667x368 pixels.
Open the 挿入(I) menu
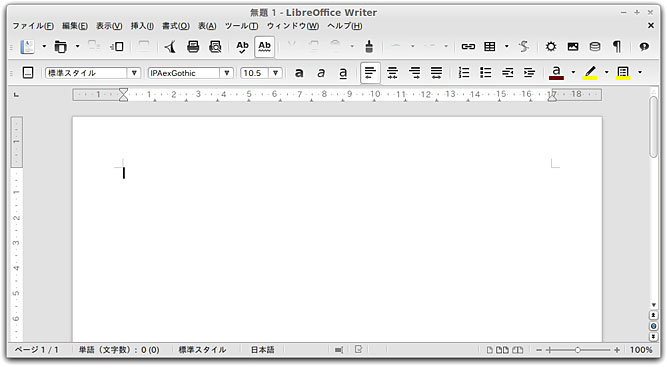pyautogui.click(x=142, y=26)
